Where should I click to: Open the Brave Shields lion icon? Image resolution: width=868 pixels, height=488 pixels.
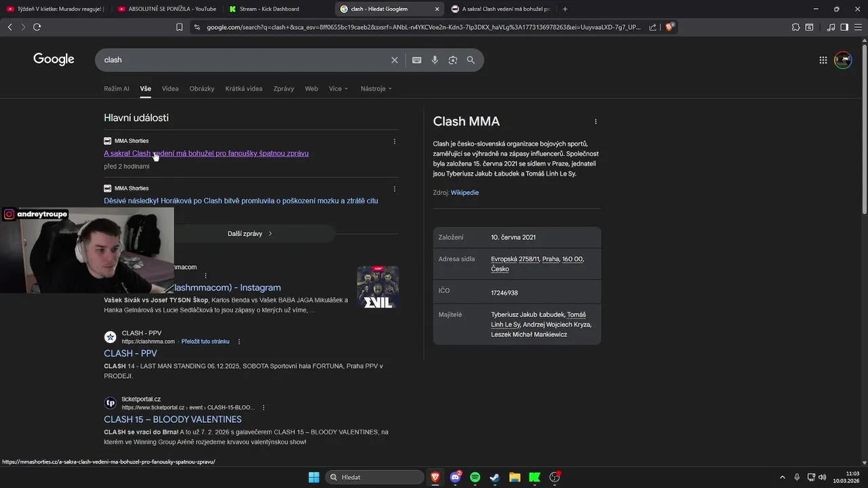tap(670, 27)
